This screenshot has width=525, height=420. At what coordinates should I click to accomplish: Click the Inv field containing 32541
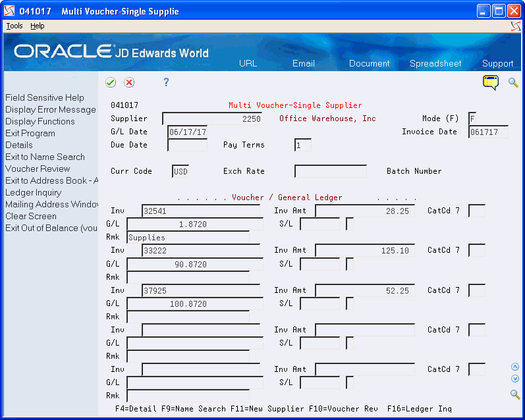point(201,211)
